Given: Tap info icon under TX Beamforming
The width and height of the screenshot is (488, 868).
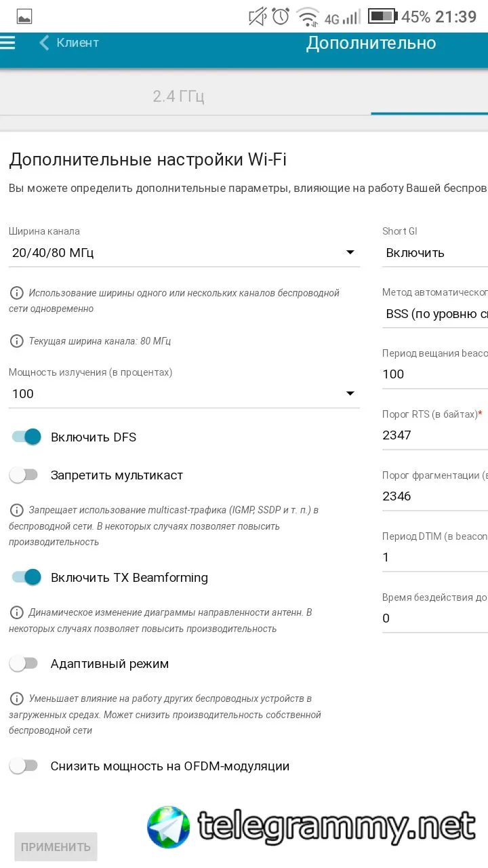Looking at the screenshot, I should 16,612.
